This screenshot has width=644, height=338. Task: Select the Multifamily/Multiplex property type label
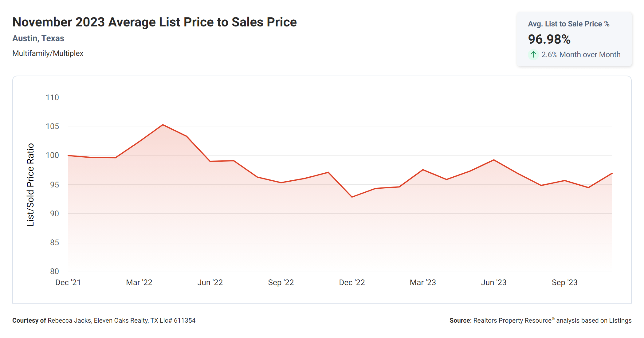[48, 53]
